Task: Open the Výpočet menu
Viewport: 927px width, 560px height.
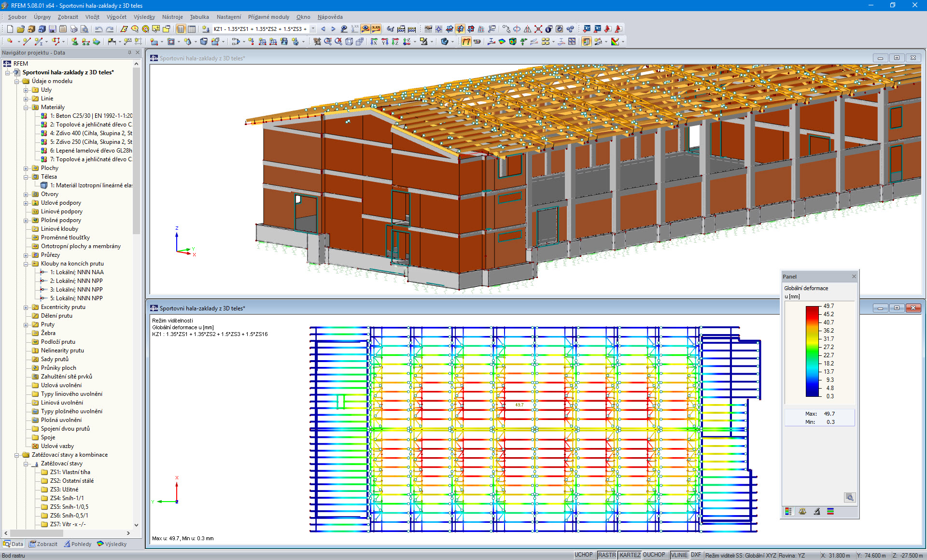Action: tap(116, 17)
